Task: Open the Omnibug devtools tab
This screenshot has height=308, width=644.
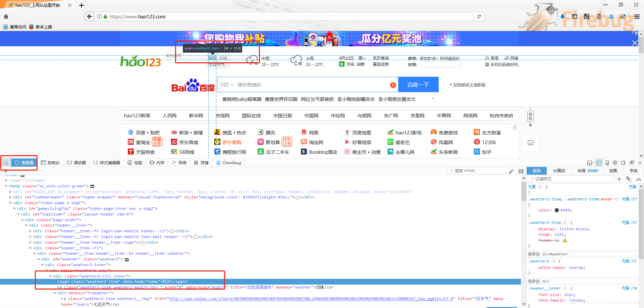Action: click(x=228, y=163)
